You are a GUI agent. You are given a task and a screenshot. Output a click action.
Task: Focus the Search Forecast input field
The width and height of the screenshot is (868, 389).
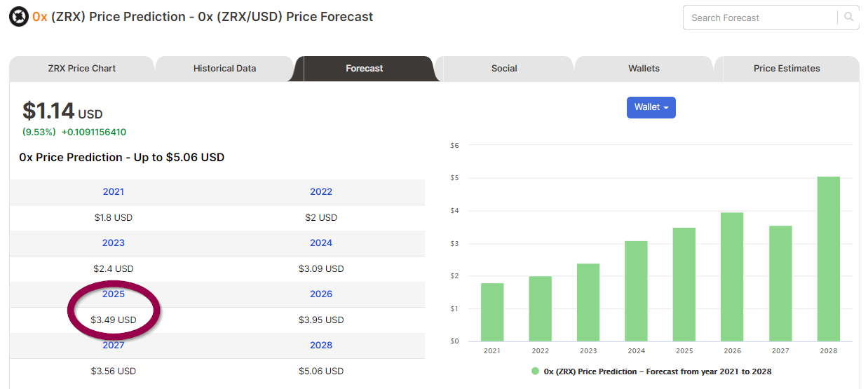pos(761,18)
